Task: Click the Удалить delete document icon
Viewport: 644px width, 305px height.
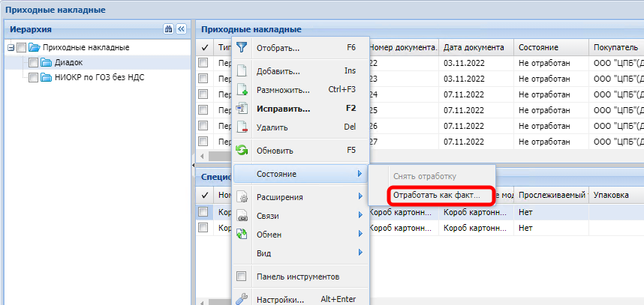Action: [x=242, y=127]
